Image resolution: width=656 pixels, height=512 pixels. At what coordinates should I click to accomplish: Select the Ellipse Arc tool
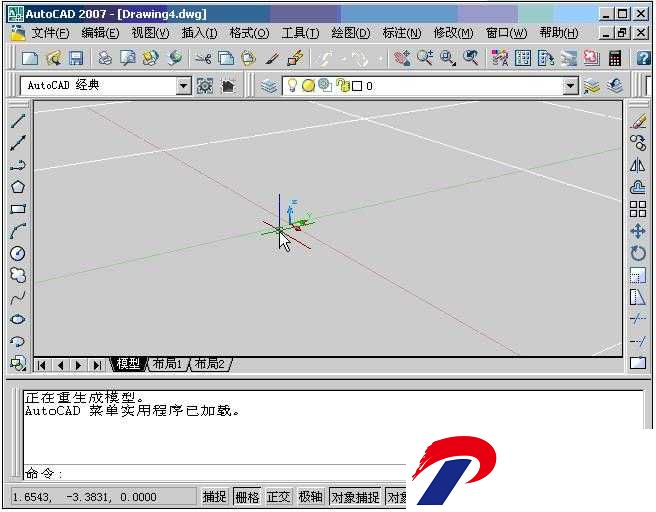point(18,342)
